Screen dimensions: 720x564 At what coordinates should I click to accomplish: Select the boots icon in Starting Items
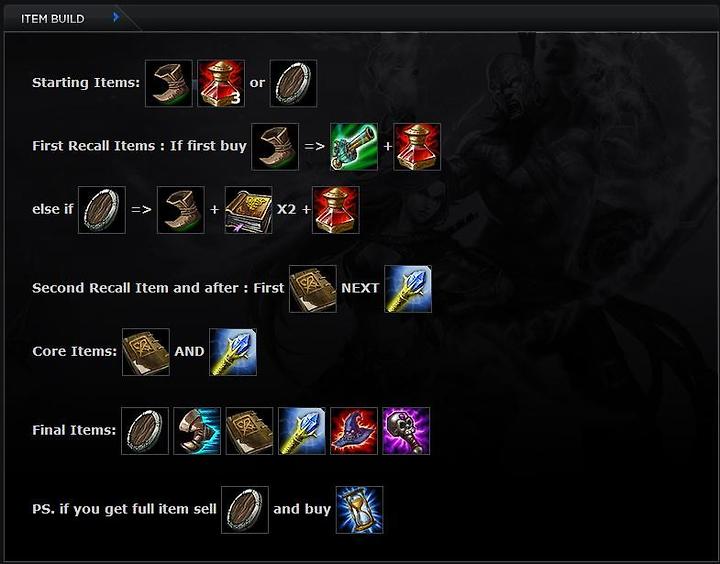(x=169, y=83)
